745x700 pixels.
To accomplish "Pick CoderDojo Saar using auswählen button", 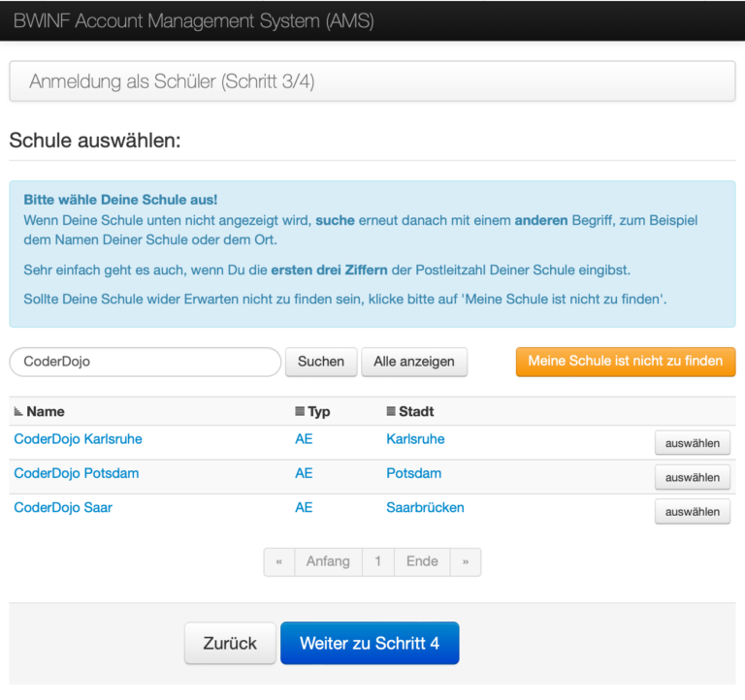I will coord(692,511).
